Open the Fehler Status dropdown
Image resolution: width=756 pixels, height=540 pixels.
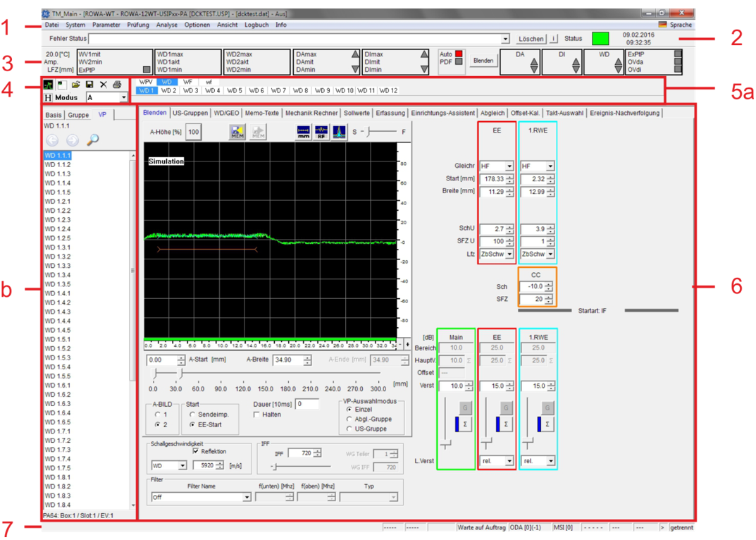(x=505, y=39)
